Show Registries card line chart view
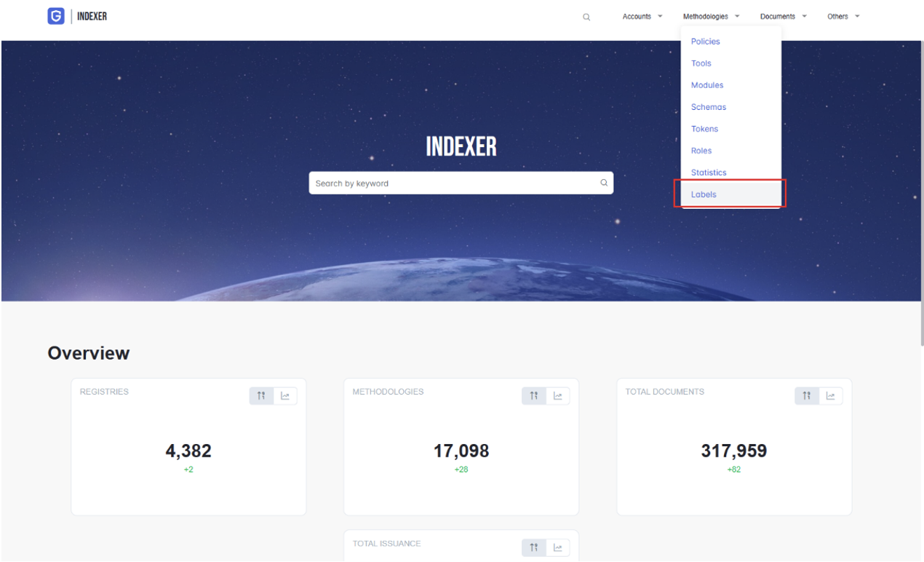This screenshot has width=924, height=562. tap(285, 396)
